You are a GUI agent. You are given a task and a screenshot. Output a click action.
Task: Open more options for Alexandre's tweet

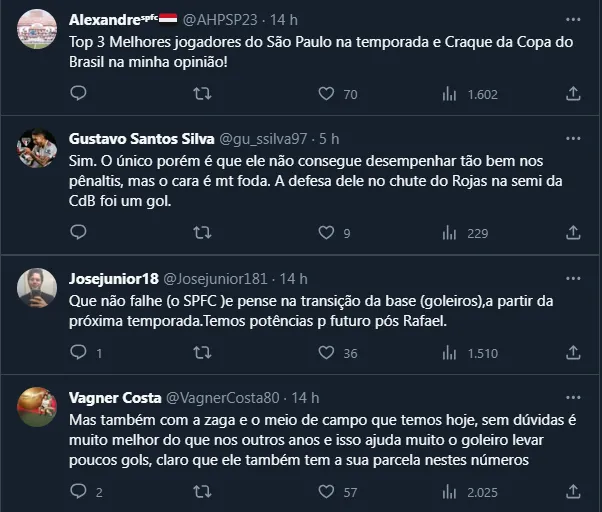573,19
